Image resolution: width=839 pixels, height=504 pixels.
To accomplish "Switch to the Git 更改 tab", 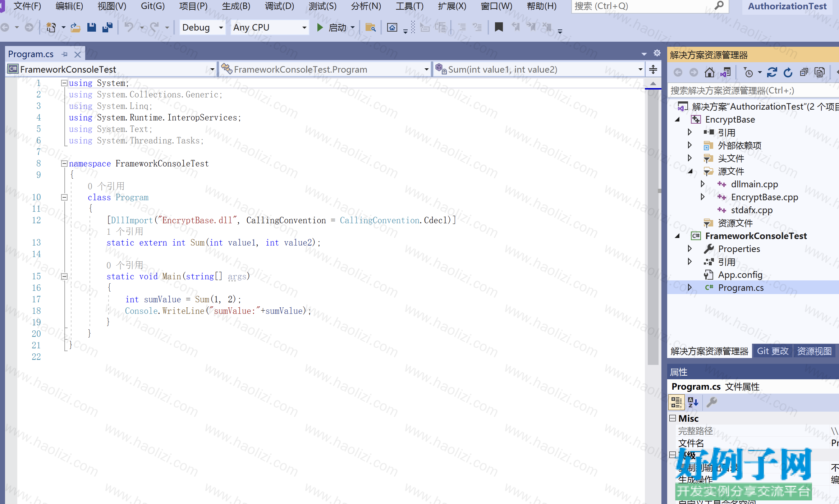I will [772, 351].
